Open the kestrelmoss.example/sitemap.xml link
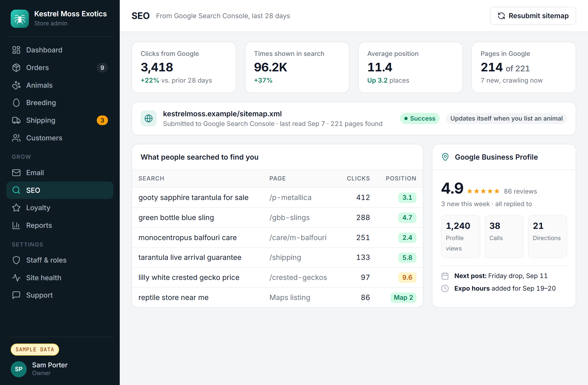Screen dimensions: 588x385 tap(222, 114)
